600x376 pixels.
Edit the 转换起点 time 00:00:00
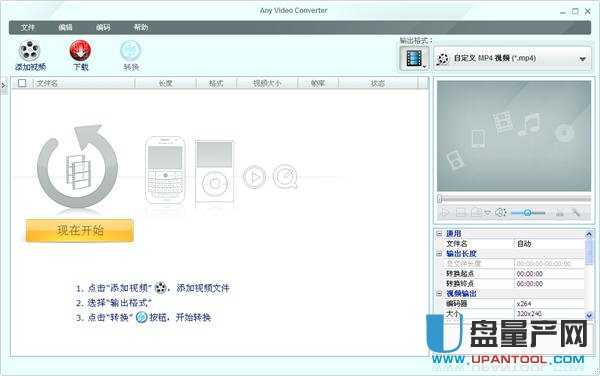coord(549,274)
